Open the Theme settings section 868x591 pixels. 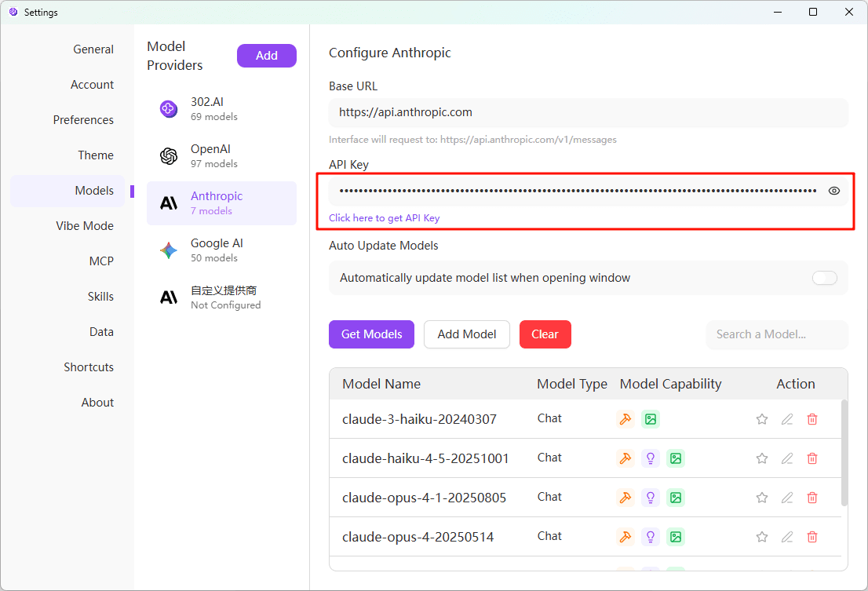click(95, 155)
